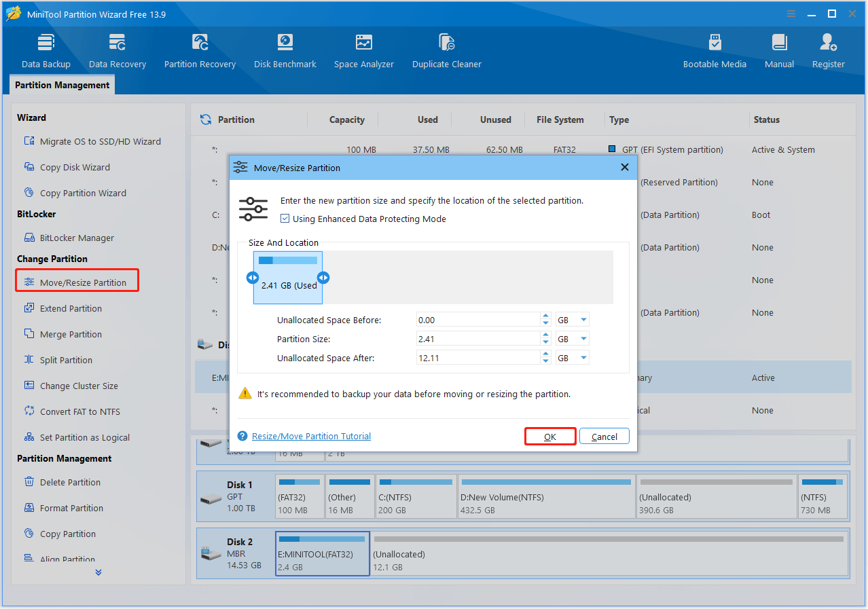
Task: Click stepper arrows for Partition Size
Action: point(545,339)
